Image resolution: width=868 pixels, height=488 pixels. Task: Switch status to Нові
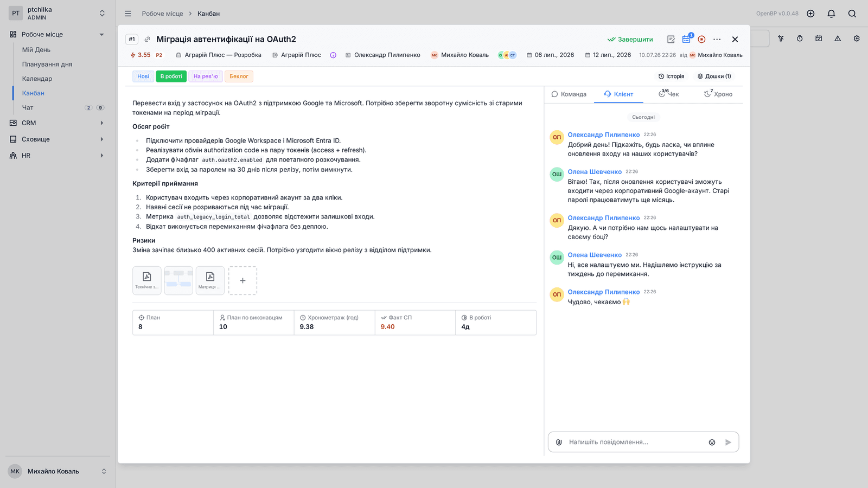click(143, 76)
